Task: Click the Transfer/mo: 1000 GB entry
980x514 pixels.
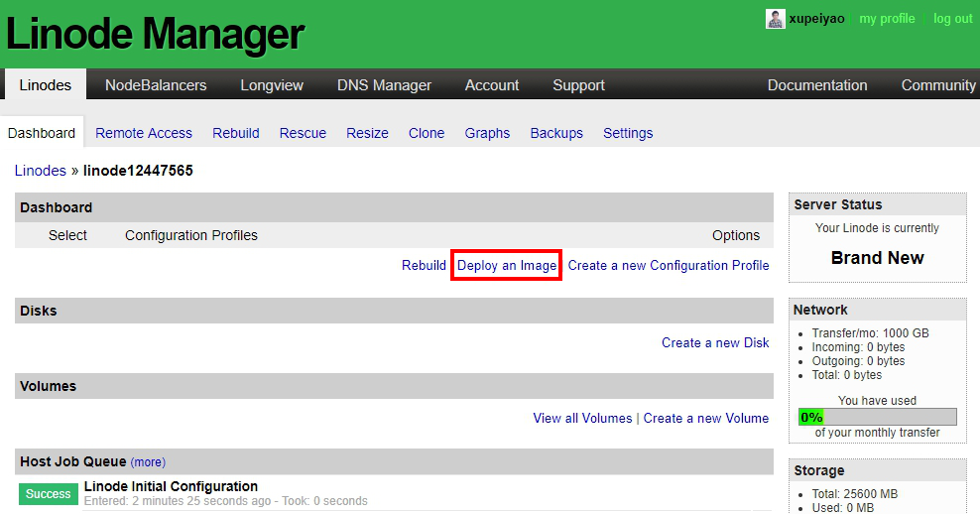Action: pos(870,333)
